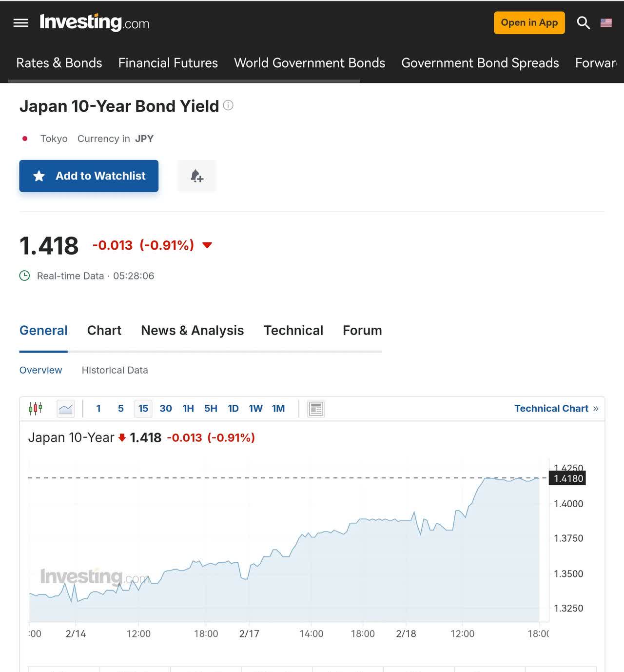Click the search magnifier icon
The width and height of the screenshot is (624, 672).
(x=583, y=23)
